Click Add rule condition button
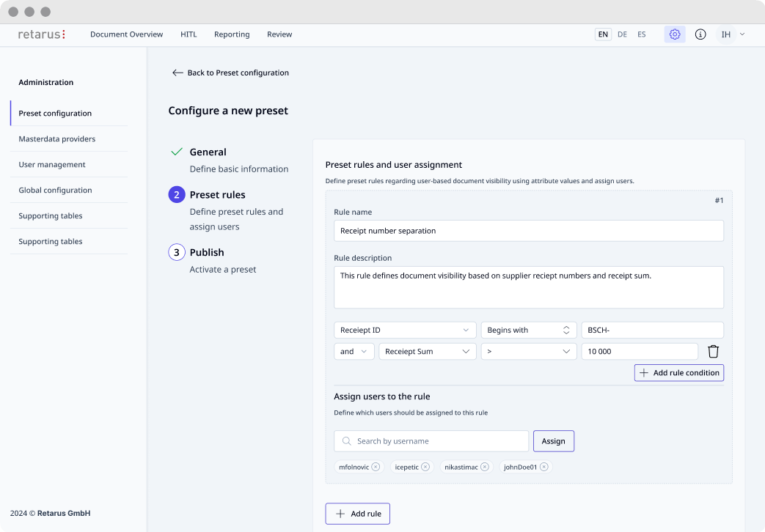The image size is (765, 532). point(679,372)
